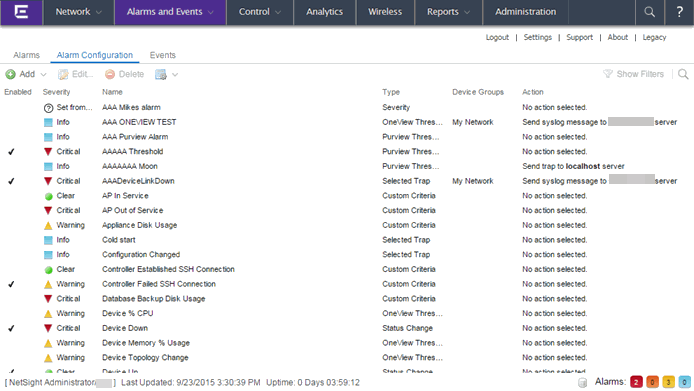This screenshot has width=694, height=391.
Task: Open the Support link
Action: click(x=579, y=37)
